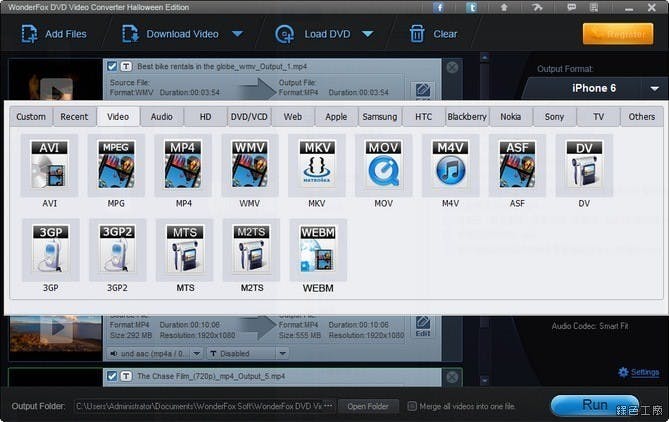The image size is (669, 422).
Task: Select the 3GP format icon
Action: click(51, 250)
